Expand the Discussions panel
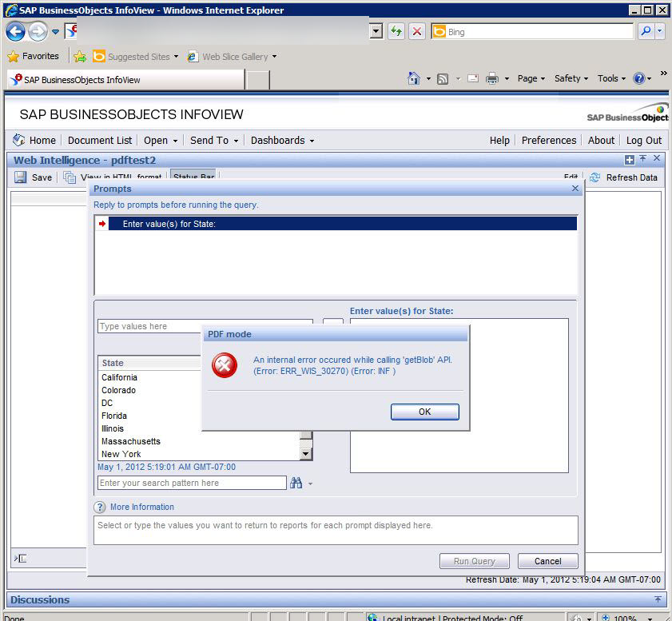Screen dimensions: 672x621 (658, 599)
